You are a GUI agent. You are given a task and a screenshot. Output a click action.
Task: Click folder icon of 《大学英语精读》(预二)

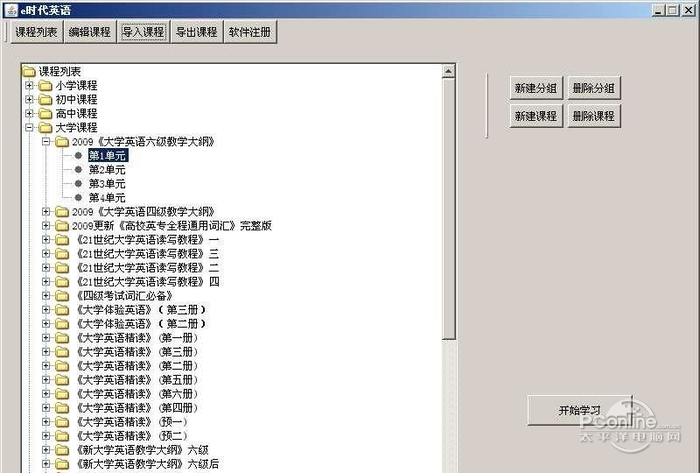[62, 436]
